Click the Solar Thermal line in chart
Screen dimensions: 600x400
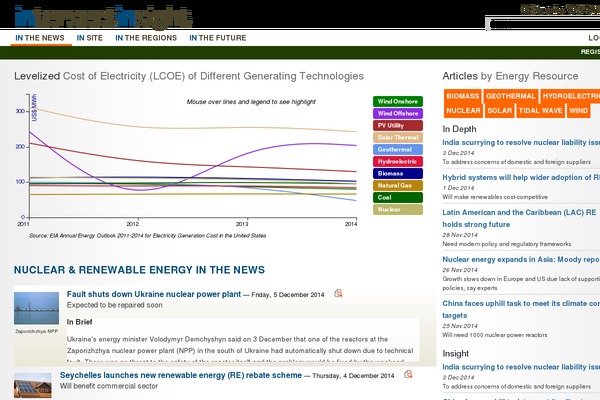pyautogui.click(x=191, y=128)
